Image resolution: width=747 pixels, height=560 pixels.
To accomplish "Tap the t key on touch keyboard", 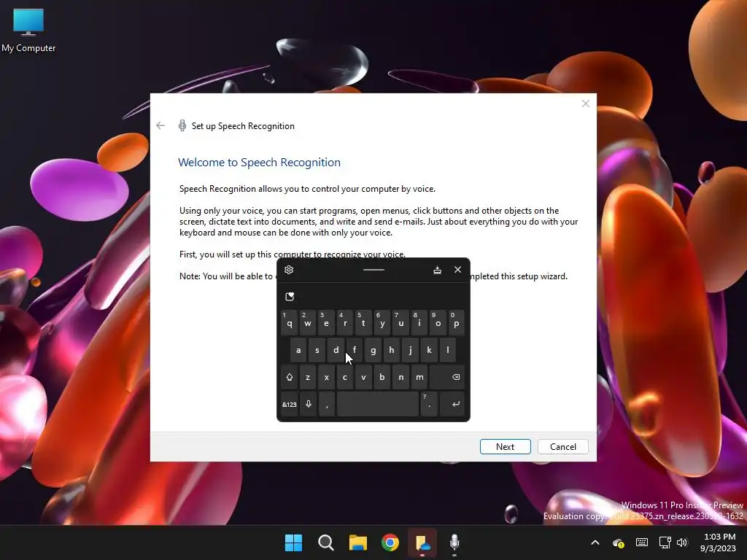I will (x=363, y=323).
